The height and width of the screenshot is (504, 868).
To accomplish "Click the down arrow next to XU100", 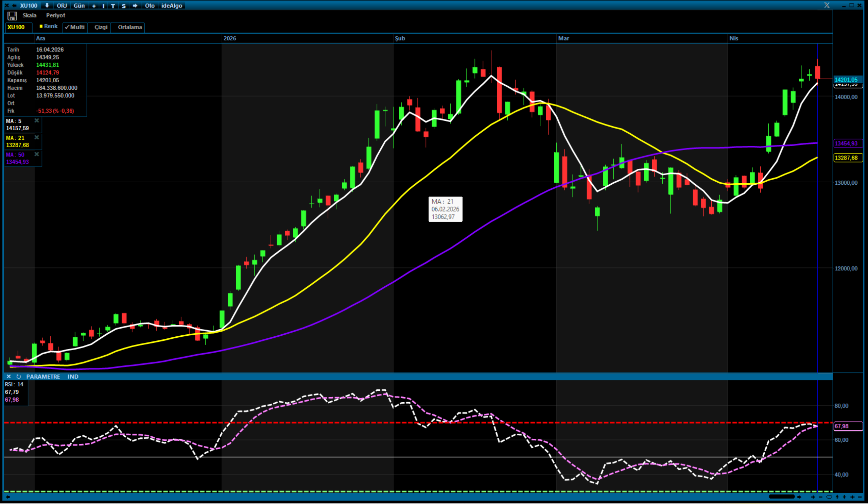I will click(47, 5).
